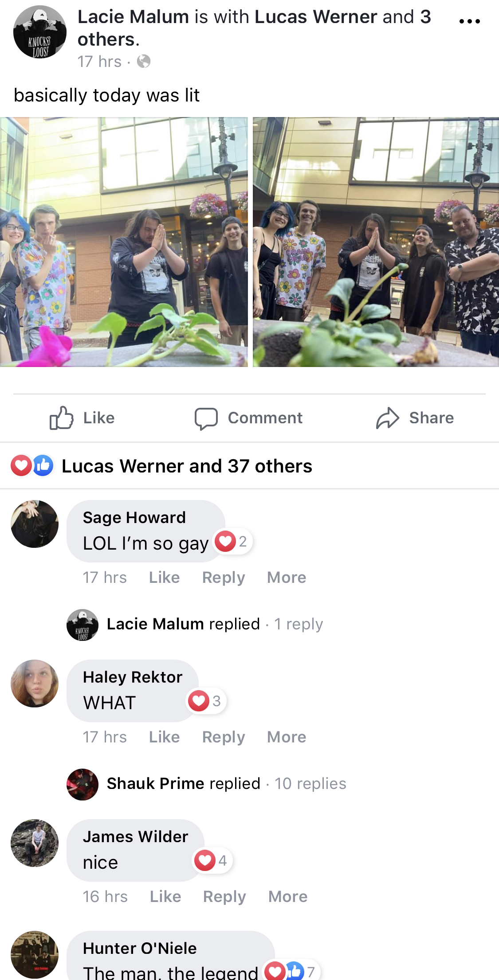Image resolution: width=499 pixels, height=980 pixels.
Task: Open Lucas Werner's tagged profile link
Action: tap(316, 17)
